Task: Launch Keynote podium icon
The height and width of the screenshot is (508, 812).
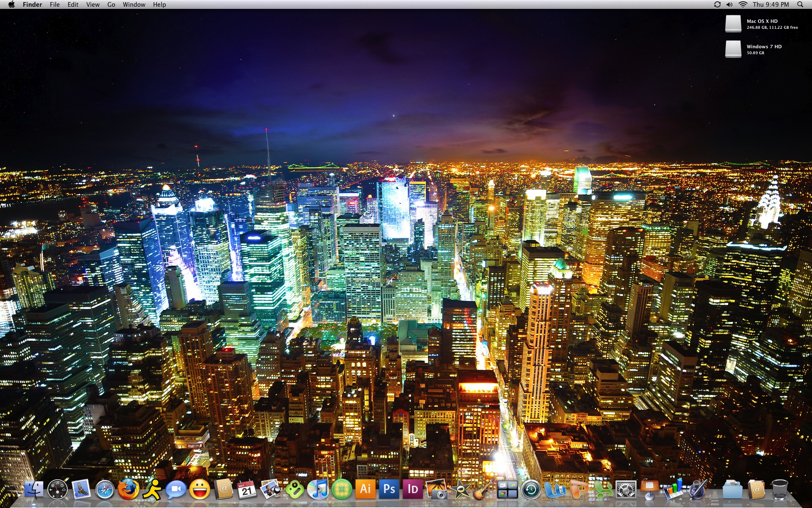Action: [x=649, y=490]
